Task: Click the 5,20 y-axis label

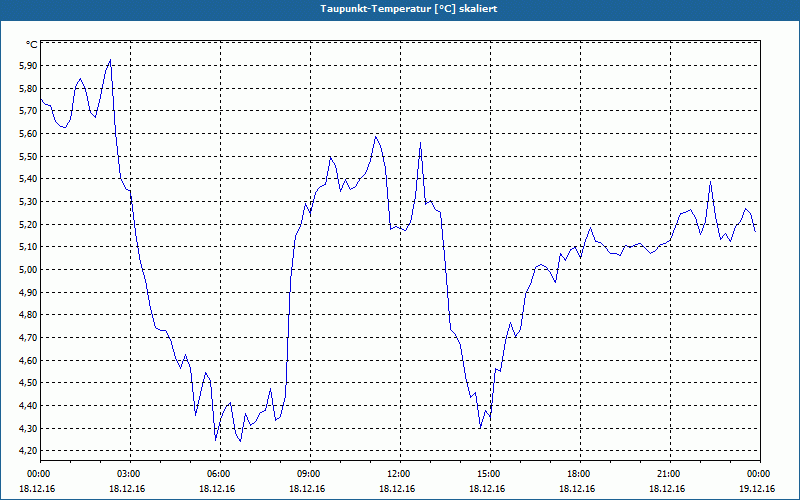Action: 29,224
